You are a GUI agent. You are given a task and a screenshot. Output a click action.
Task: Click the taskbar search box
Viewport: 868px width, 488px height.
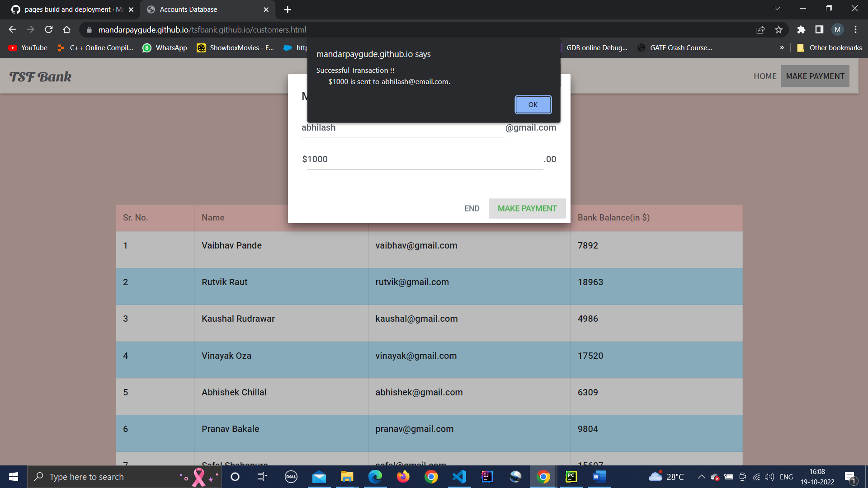124,477
